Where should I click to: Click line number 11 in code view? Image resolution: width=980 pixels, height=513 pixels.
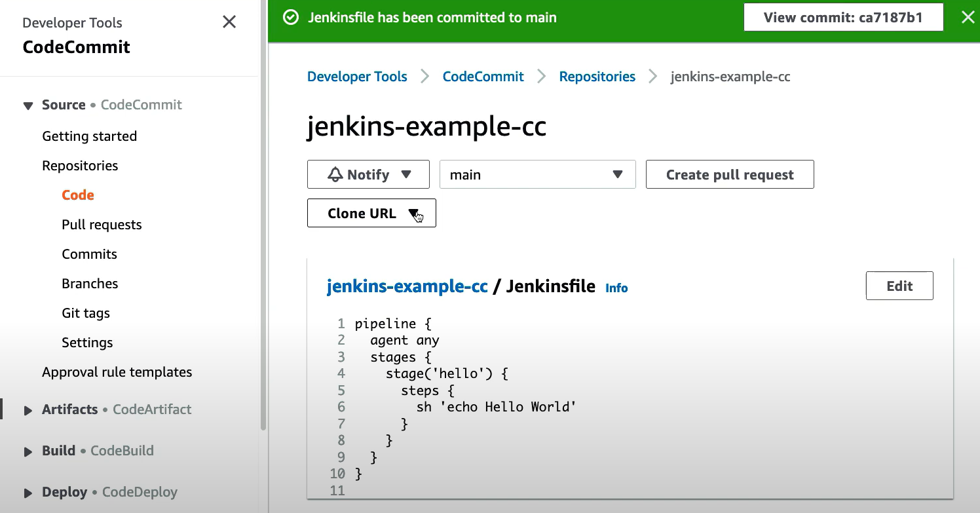[337, 490]
